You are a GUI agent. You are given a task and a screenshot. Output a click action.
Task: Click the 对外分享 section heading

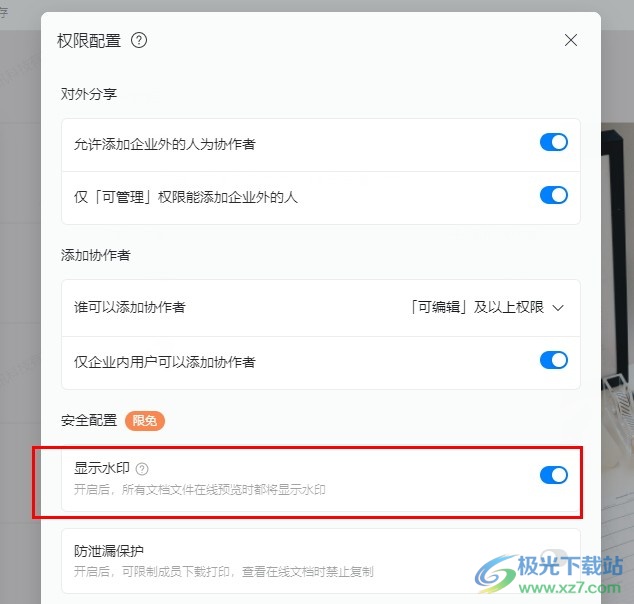pos(89,94)
